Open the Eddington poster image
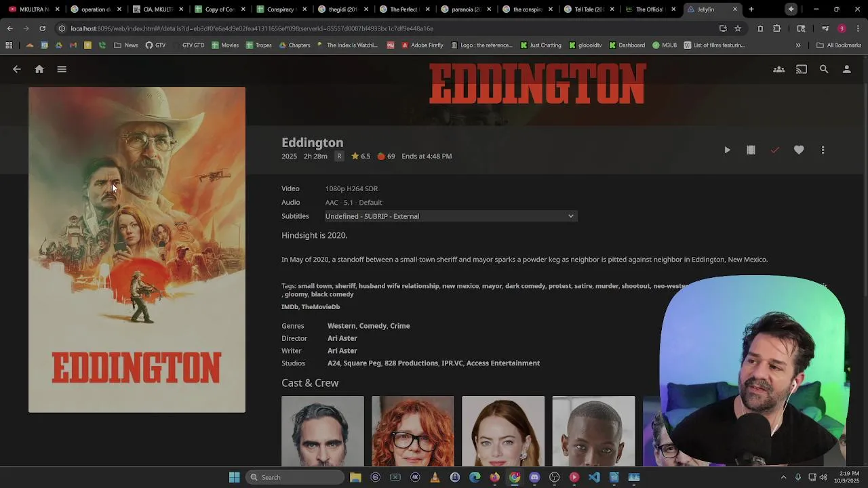The image size is (868, 488). pos(137,249)
